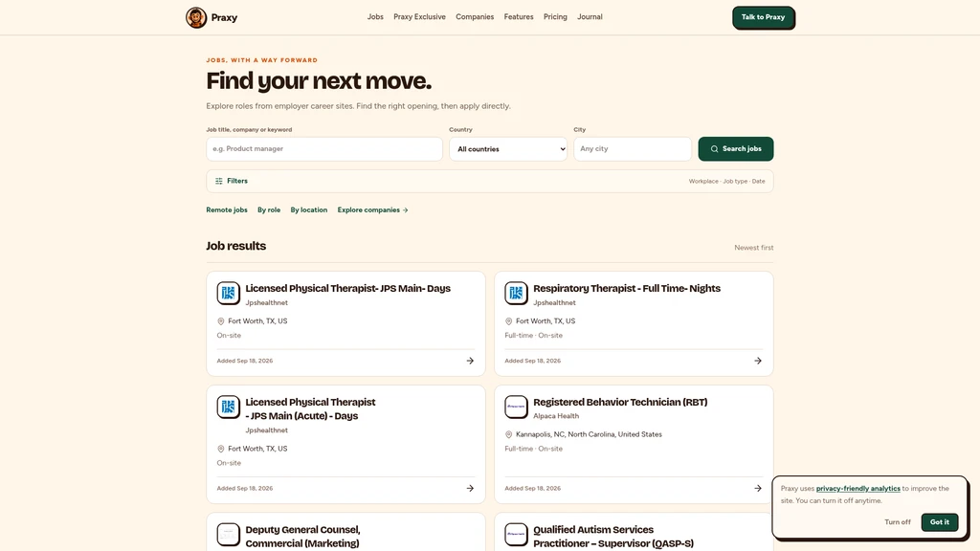Click arrow on Registered Behavior Technician card

point(758,489)
